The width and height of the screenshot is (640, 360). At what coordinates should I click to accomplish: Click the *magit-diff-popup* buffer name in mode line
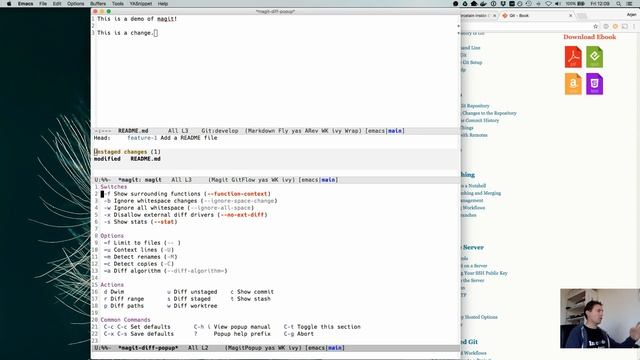[148, 348]
